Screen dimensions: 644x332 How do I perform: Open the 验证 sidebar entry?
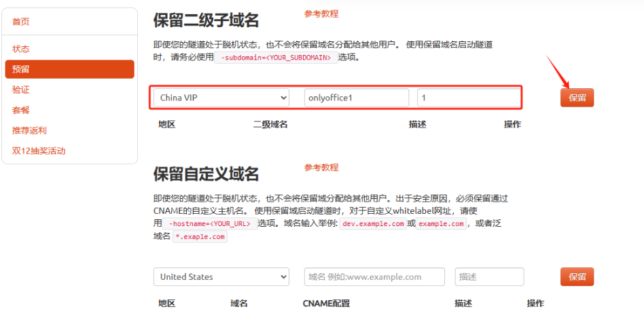21,90
